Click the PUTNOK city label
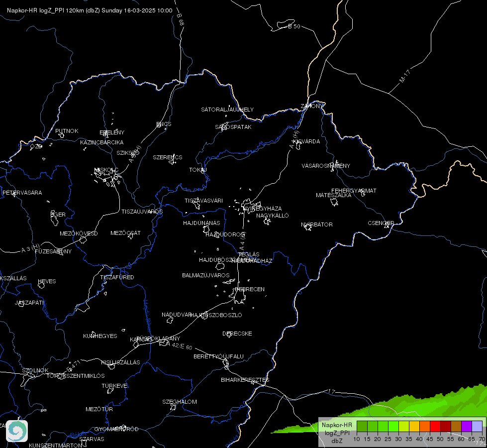The width and height of the screenshot is (487, 448). (67, 131)
